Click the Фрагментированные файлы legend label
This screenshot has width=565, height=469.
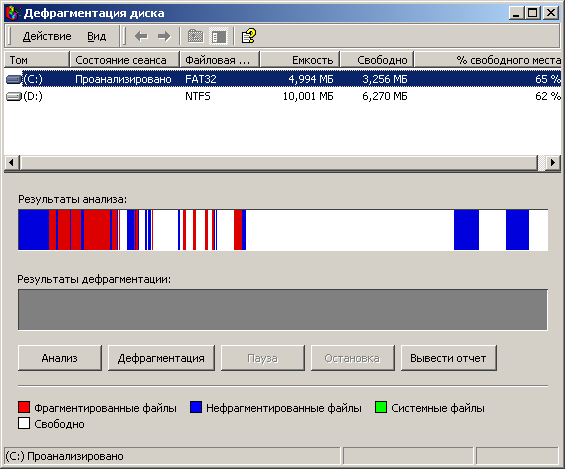[x=106, y=408]
